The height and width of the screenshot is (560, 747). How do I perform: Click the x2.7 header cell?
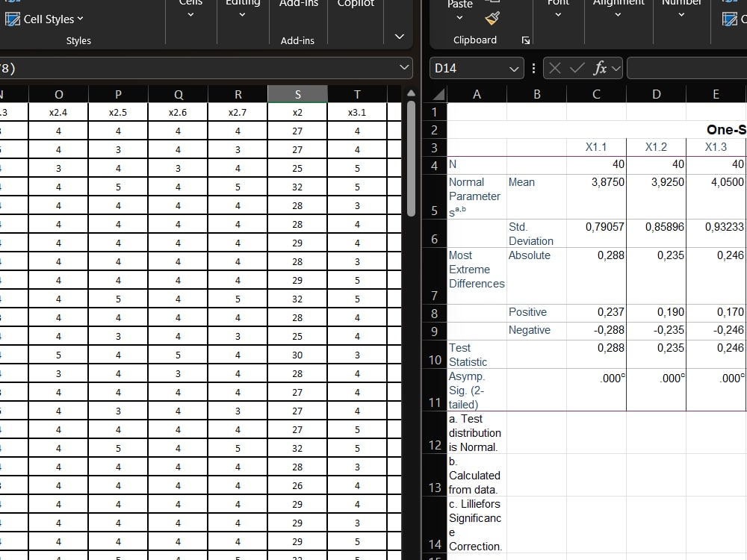tap(238, 113)
